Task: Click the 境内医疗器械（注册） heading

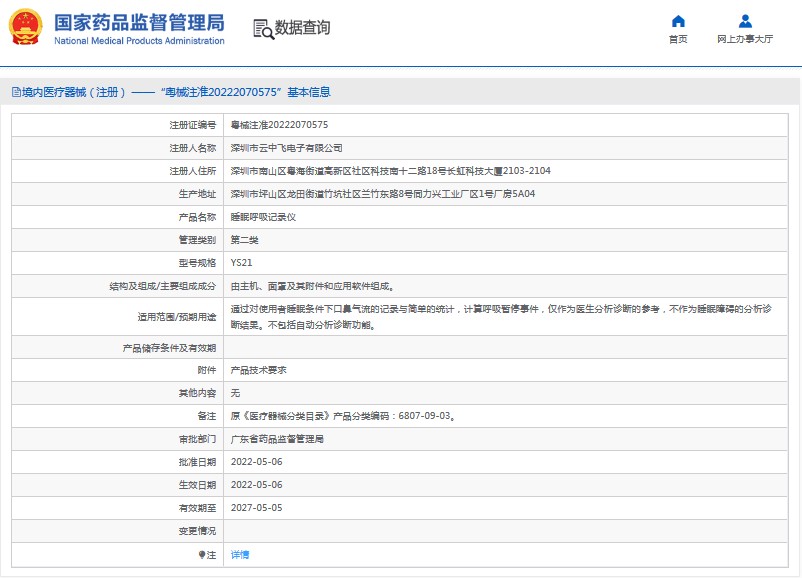Action: click(74, 92)
